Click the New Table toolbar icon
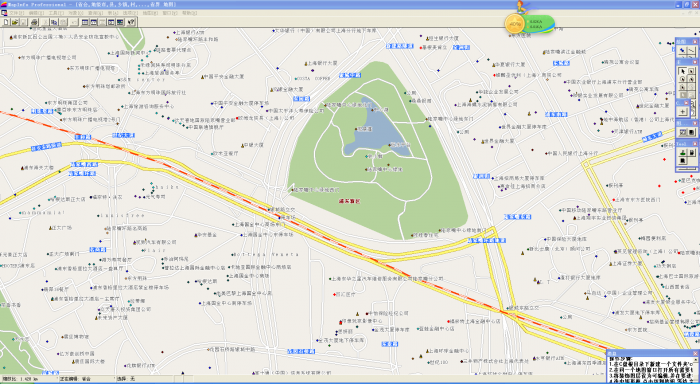The image size is (700, 384). pyautogui.click(x=6, y=22)
